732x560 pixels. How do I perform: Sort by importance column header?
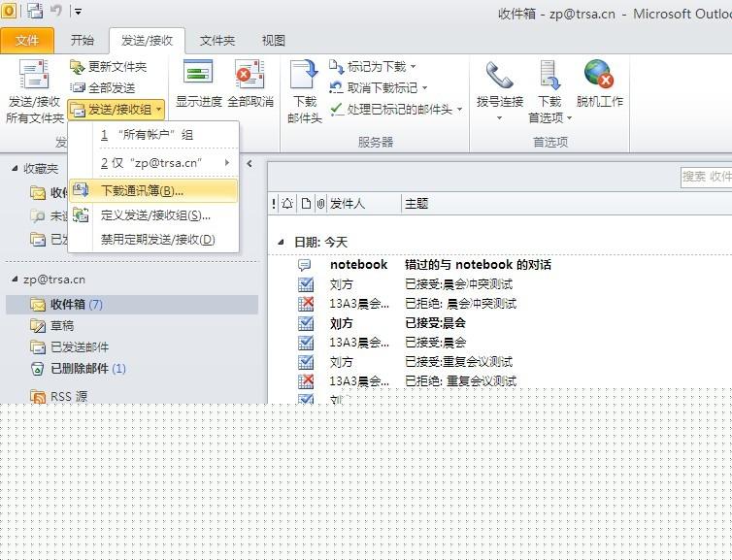pos(274,204)
